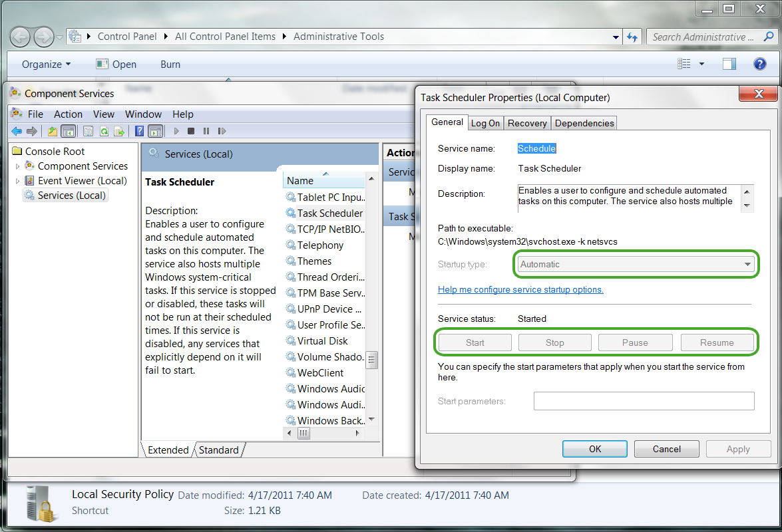The image size is (782, 532).
Task: Switch to the Log On tab
Action: [x=485, y=123]
